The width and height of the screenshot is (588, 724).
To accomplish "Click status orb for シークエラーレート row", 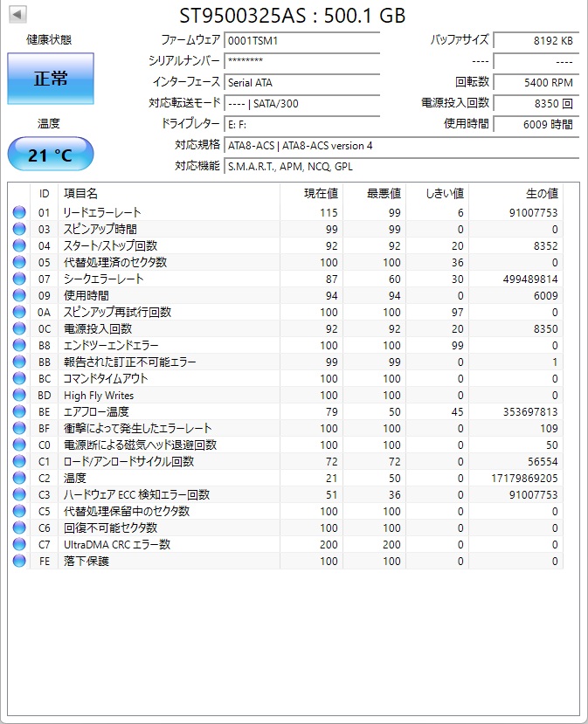I will click(19, 279).
